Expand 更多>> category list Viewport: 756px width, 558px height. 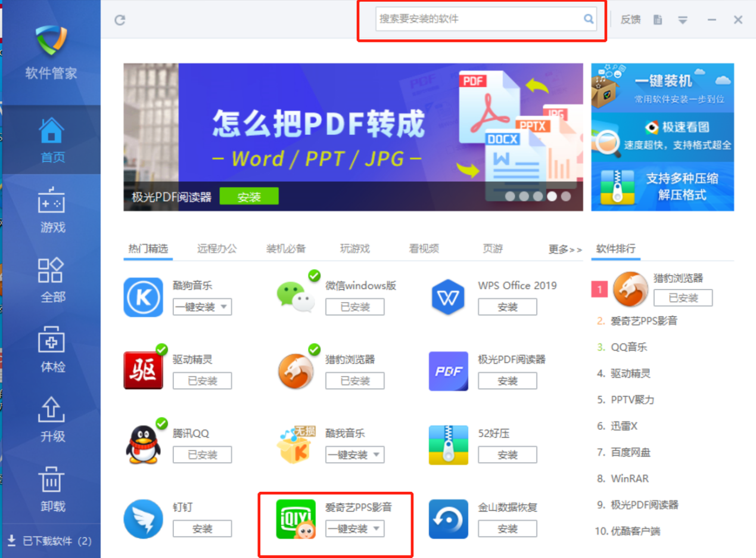point(565,249)
